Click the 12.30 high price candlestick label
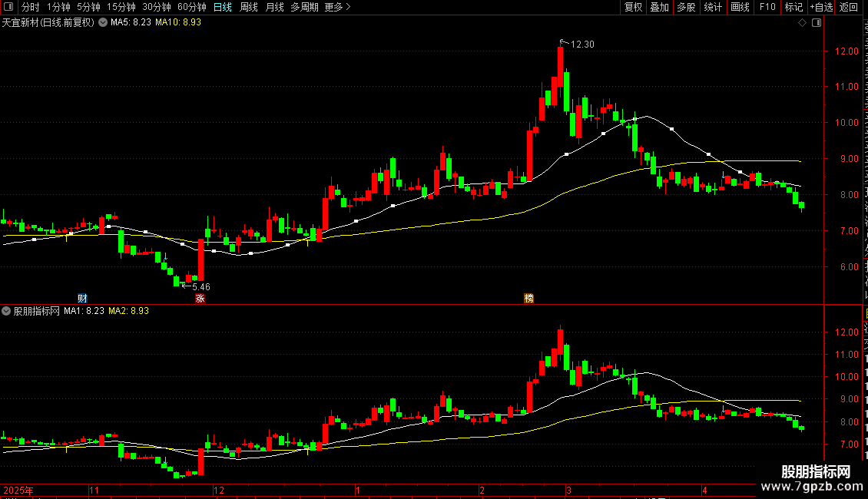Screen dimensions: 868x499 click(x=582, y=45)
